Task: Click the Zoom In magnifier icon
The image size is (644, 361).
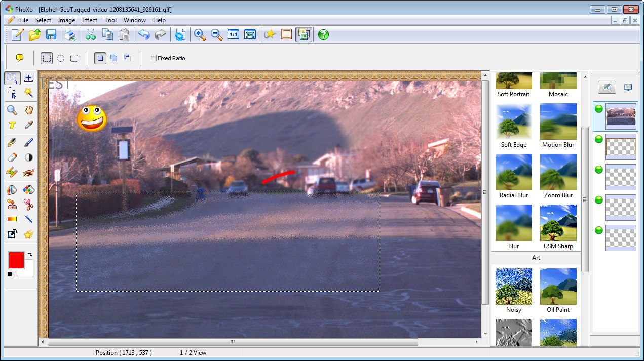Action: [x=199, y=34]
